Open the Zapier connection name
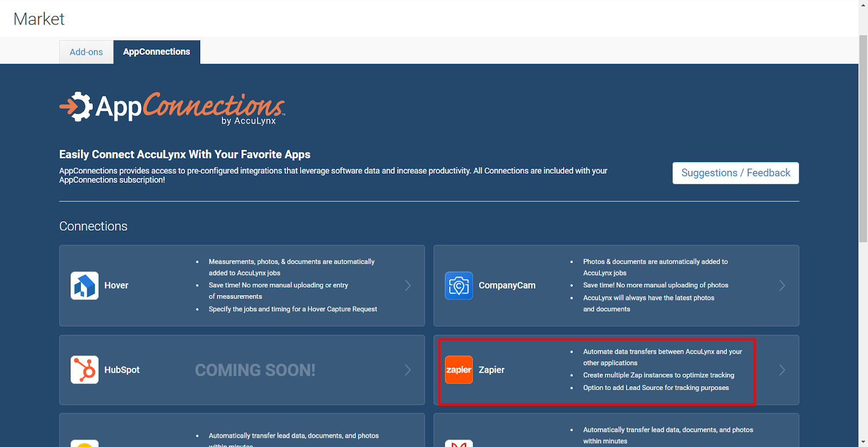The height and width of the screenshot is (447, 868). 492,370
